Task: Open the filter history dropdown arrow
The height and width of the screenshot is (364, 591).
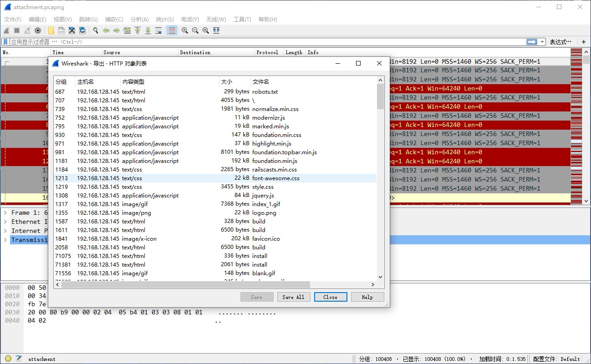Action: 542,42
